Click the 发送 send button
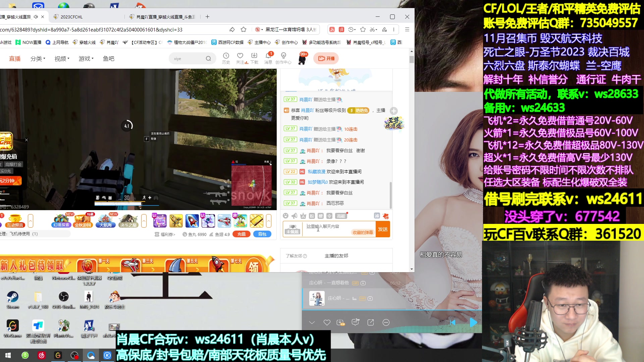This screenshot has width=644, height=362. pos(383,229)
